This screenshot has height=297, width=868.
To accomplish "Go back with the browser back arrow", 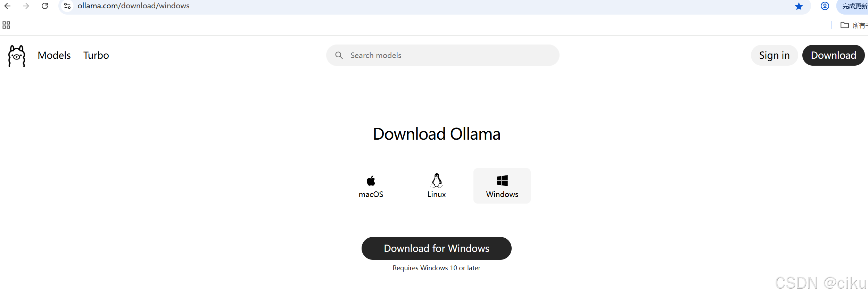I will tap(7, 6).
